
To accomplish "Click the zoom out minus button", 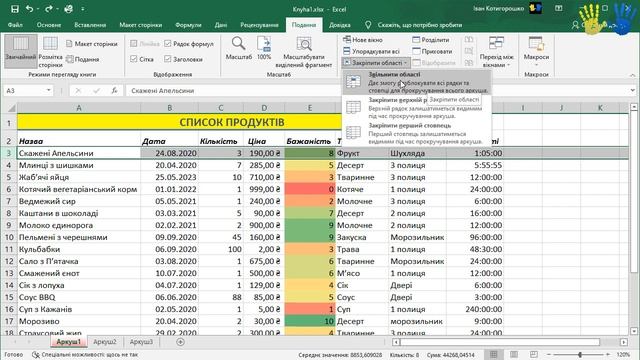I will point(549,355).
